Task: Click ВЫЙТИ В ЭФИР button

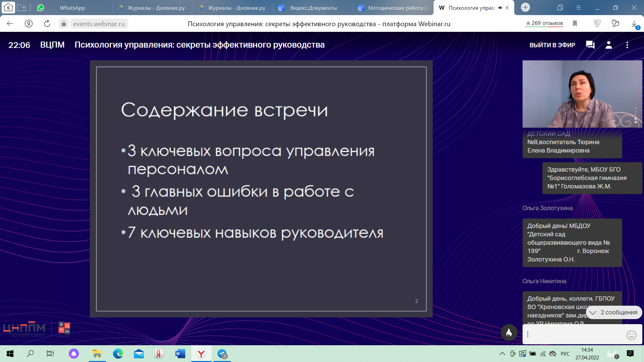Action: pos(552,45)
